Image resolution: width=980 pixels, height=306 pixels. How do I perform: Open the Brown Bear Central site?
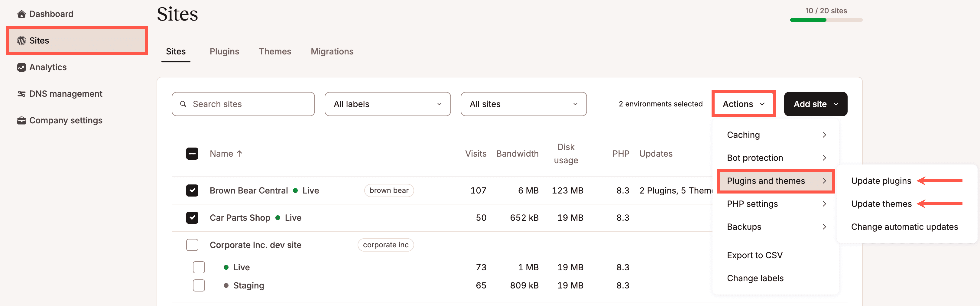(248, 190)
